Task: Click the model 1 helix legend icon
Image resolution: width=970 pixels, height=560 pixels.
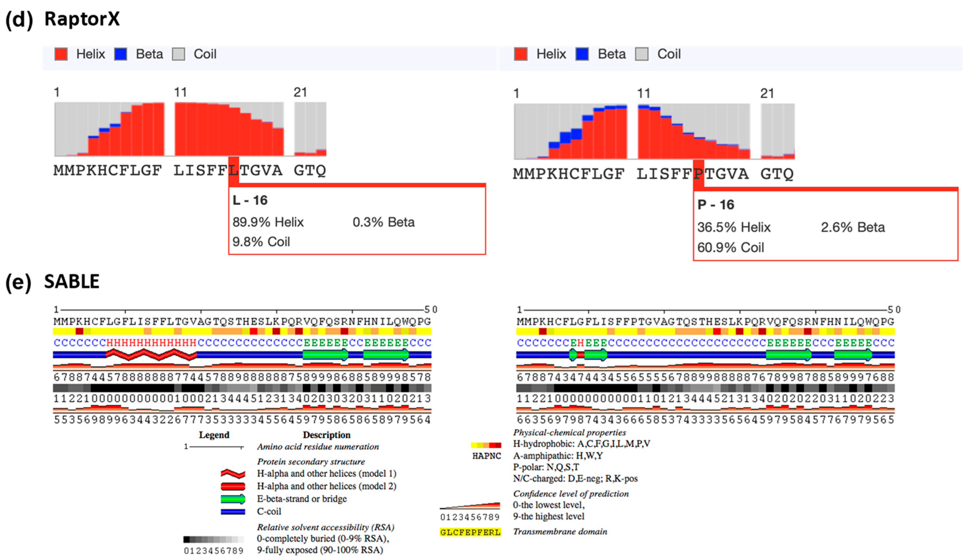Action: point(233,473)
